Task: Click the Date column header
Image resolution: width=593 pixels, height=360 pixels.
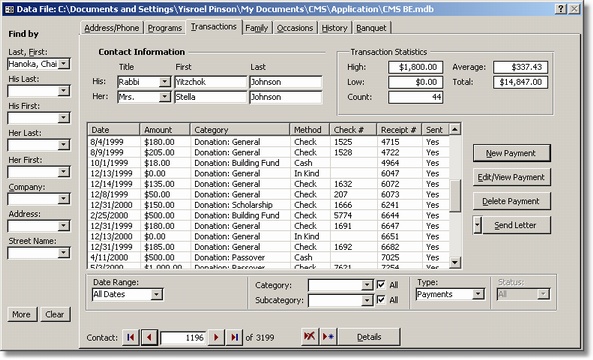Action: point(114,130)
